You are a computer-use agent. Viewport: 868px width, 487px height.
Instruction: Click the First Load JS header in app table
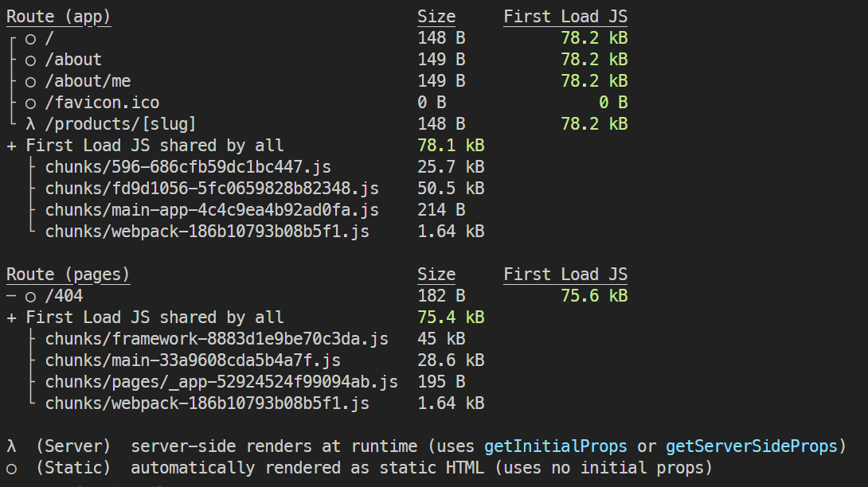(565, 18)
